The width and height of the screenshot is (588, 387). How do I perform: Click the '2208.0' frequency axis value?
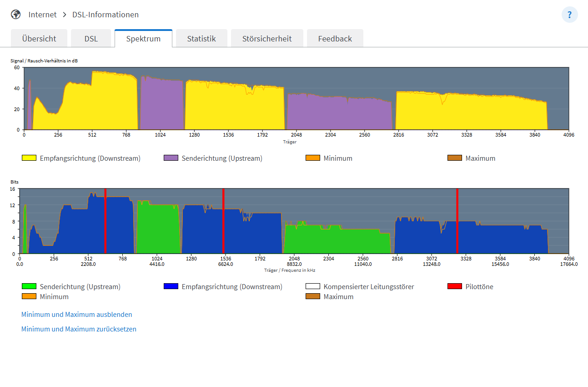88,264
